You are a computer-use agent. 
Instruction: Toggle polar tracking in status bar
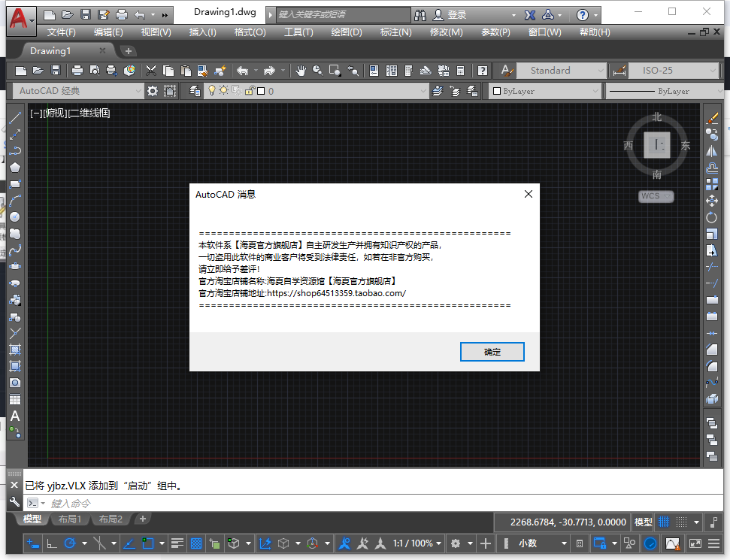coord(70,543)
